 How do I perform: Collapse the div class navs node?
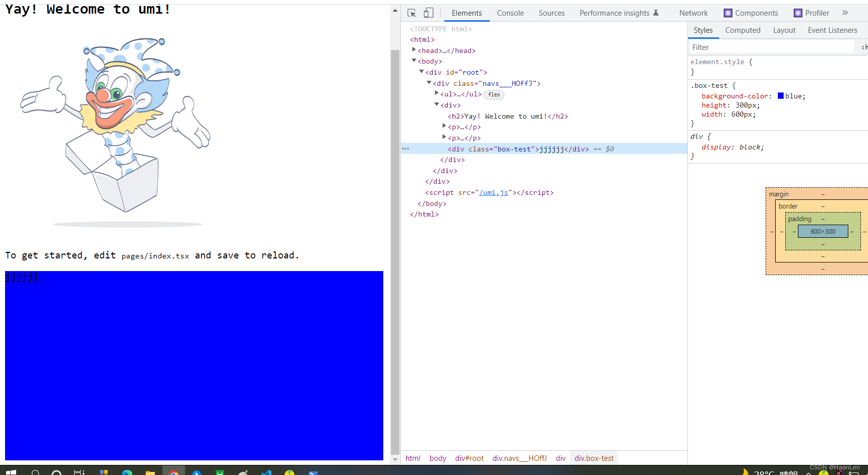[429, 82]
